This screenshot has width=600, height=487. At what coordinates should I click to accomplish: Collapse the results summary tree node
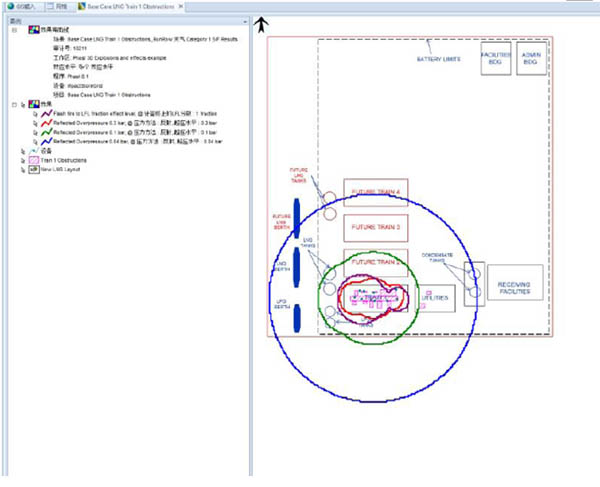[14, 32]
